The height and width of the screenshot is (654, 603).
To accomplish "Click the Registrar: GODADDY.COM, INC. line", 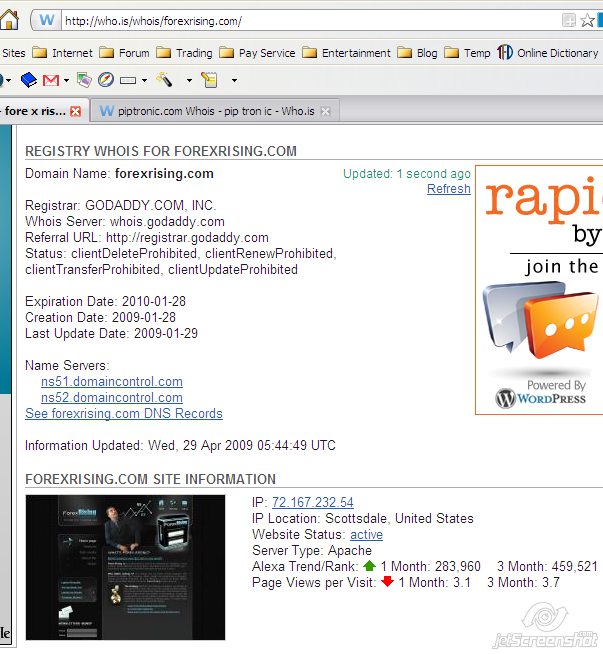I will point(121,205).
